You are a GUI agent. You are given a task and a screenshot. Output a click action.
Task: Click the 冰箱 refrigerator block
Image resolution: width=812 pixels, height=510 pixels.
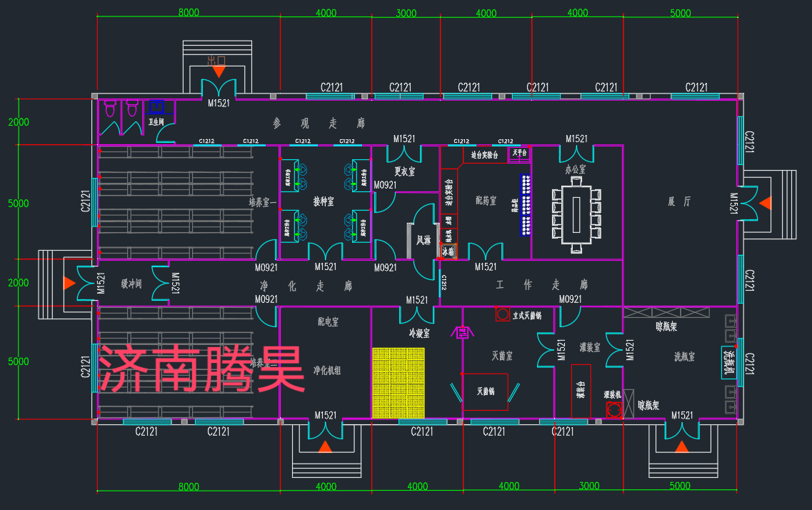point(448,251)
